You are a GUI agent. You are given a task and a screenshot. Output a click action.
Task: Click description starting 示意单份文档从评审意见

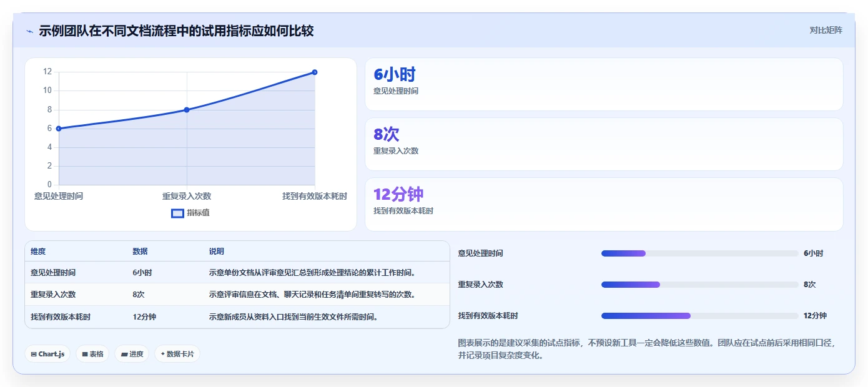(x=312, y=273)
